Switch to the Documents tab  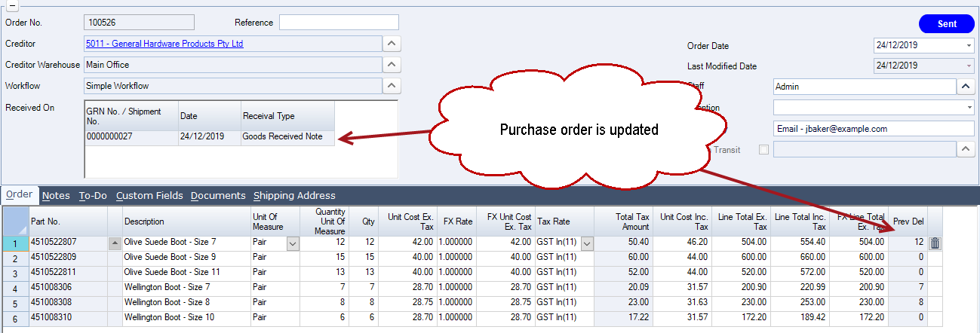(218, 195)
